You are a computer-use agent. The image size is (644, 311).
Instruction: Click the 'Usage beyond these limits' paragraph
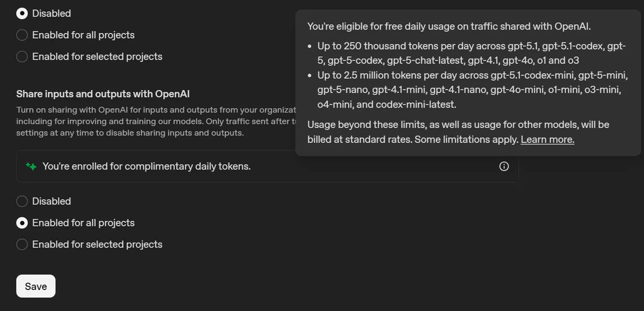(x=458, y=132)
